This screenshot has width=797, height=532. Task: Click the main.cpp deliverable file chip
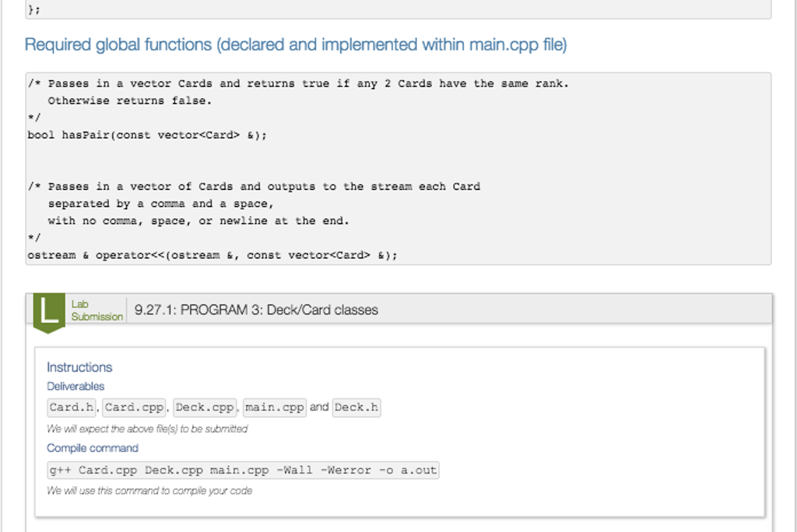[x=275, y=408]
